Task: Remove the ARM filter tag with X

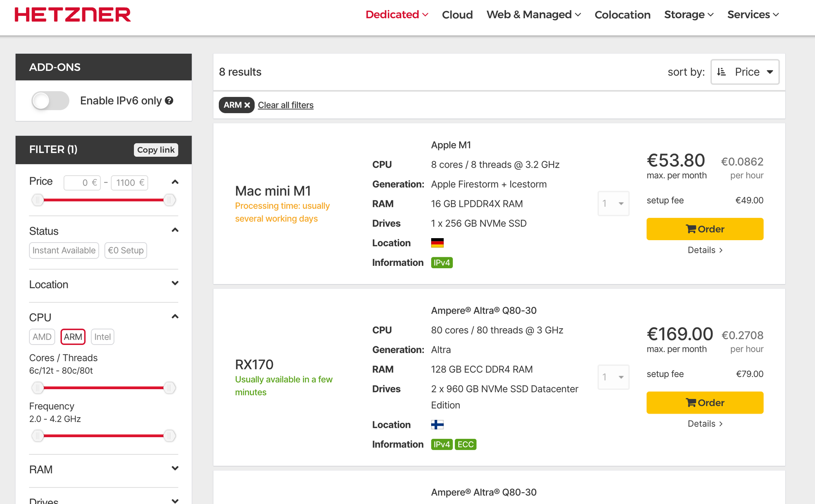Action: tap(247, 105)
